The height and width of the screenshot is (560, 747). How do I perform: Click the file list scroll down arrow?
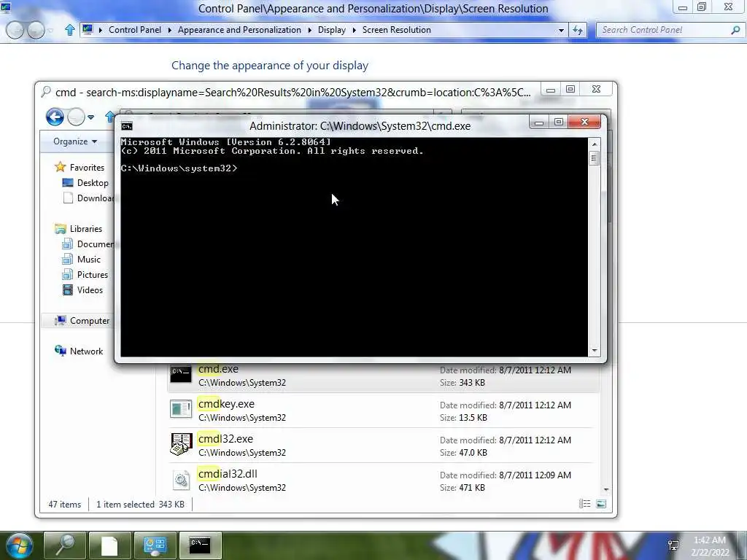606,489
